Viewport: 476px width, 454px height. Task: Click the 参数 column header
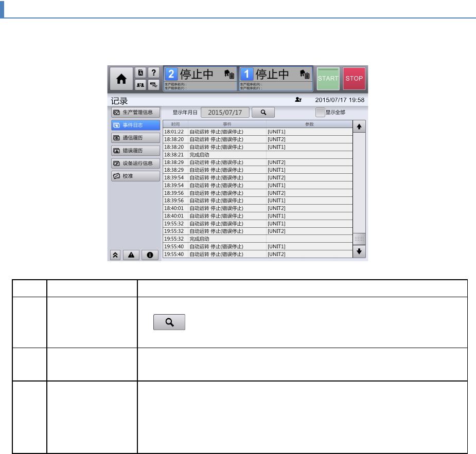(309, 124)
